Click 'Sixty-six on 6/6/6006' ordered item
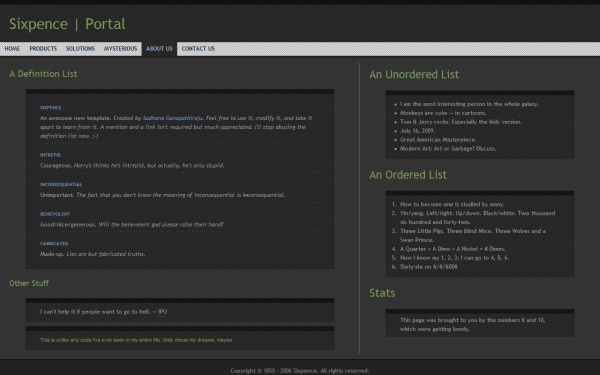The height and width of the screenshot is (375, 600). (x=429, y=267)
